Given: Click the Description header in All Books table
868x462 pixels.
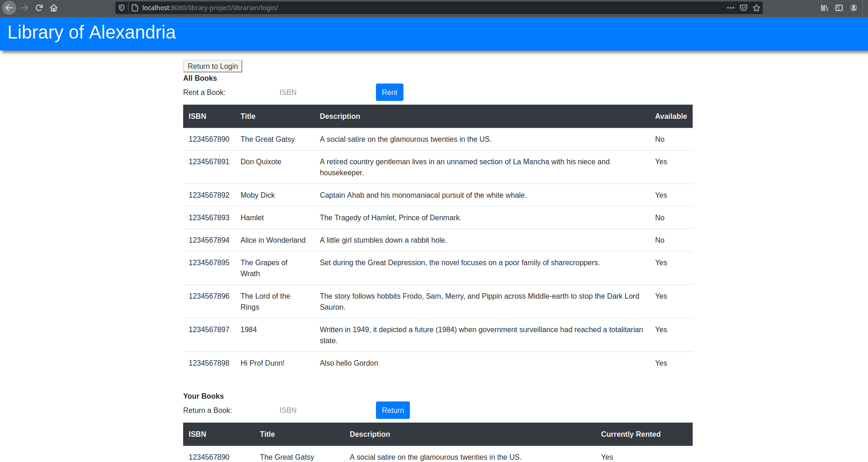Looking at the screenshot, I should point(340,117).
